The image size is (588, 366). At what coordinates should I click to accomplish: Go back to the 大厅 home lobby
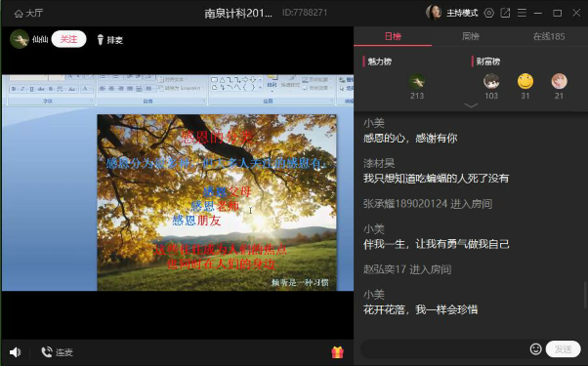click(x=28, y=13)
